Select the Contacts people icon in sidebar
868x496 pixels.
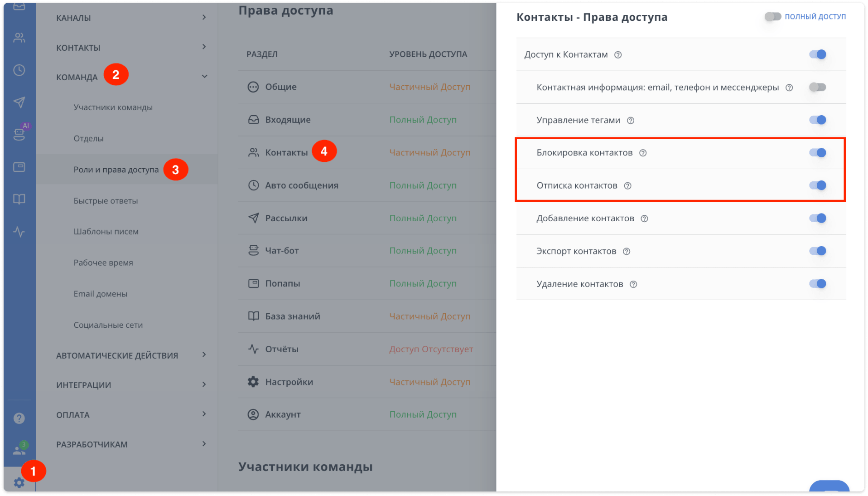tap(19, 38)
